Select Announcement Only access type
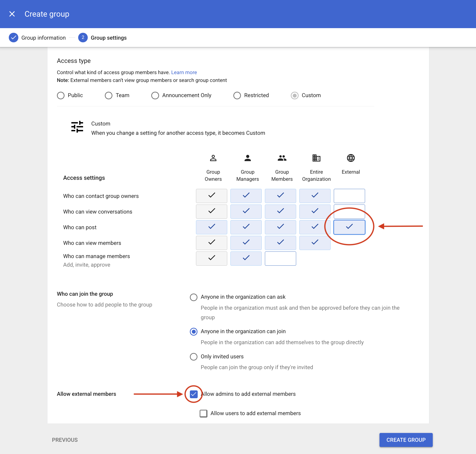This screenshot has width=476, height=454. pos(155,95)
